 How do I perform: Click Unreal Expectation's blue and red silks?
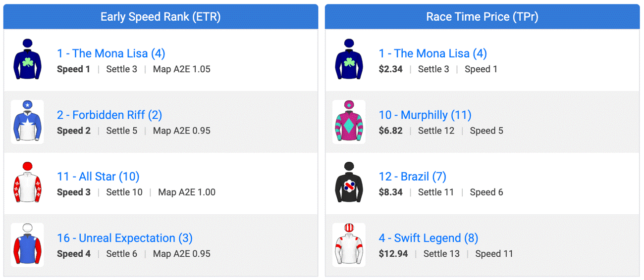tap(27, 245)
